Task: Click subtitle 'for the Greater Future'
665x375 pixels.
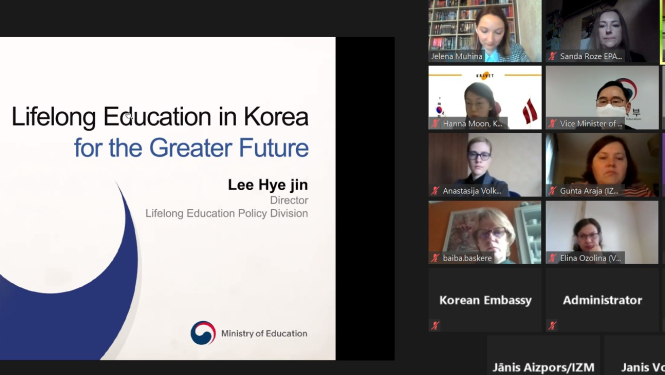Action: click(x=191, y=148)
